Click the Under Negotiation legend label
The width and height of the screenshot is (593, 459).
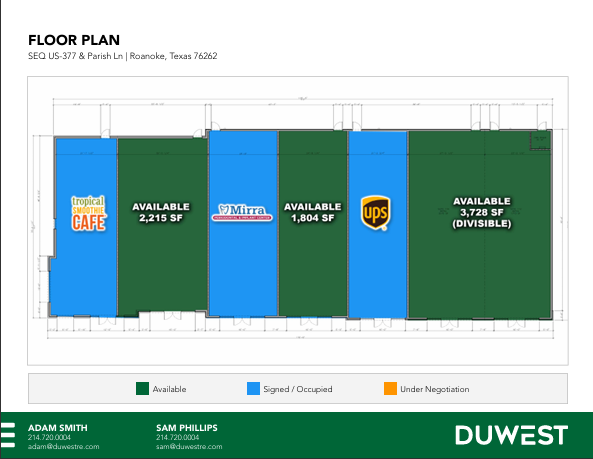[435, 389]
